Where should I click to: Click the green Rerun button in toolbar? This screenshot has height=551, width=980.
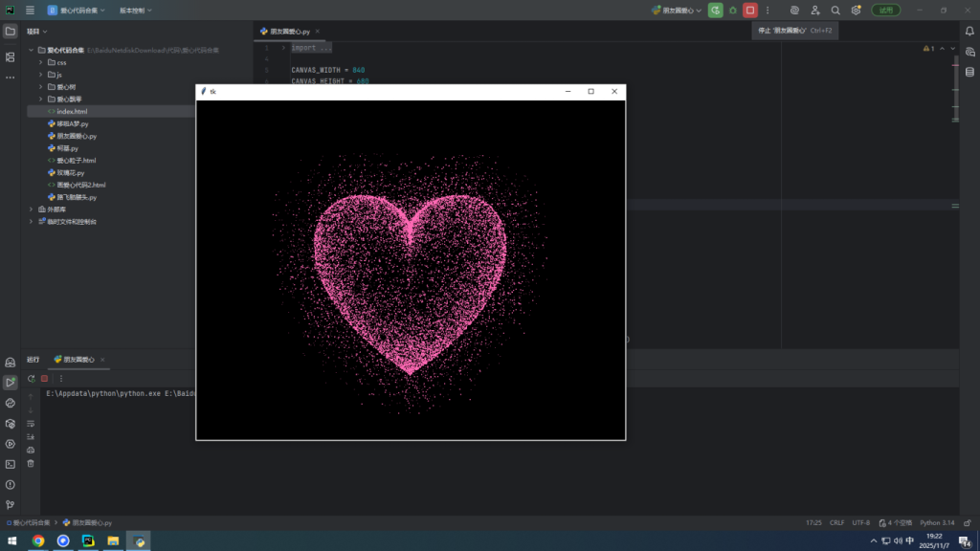point(715,10)
